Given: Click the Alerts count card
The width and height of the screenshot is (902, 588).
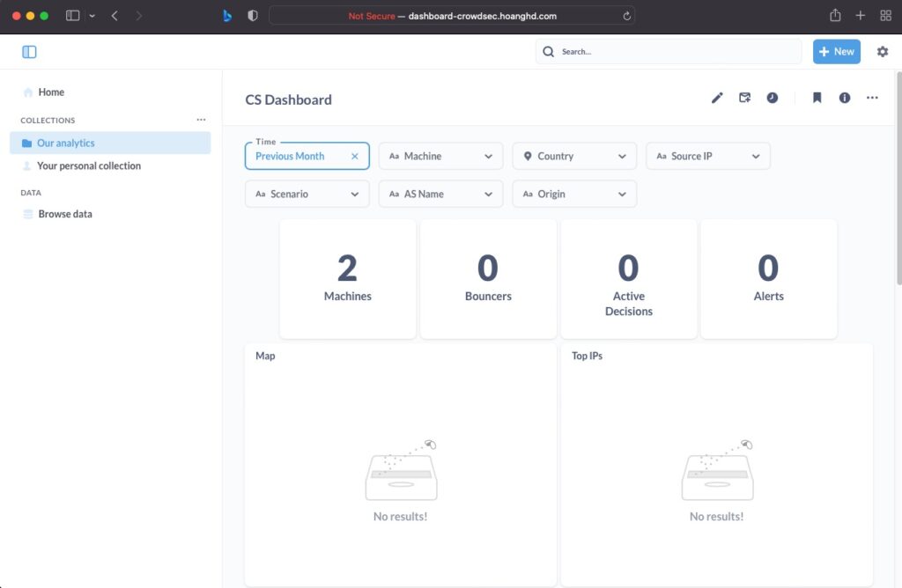Looking at the screenshot, I should click(x=768, y=279).
